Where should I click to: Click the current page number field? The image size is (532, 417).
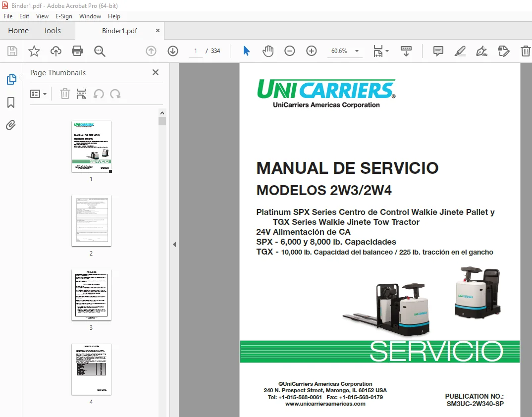[196, 51]
